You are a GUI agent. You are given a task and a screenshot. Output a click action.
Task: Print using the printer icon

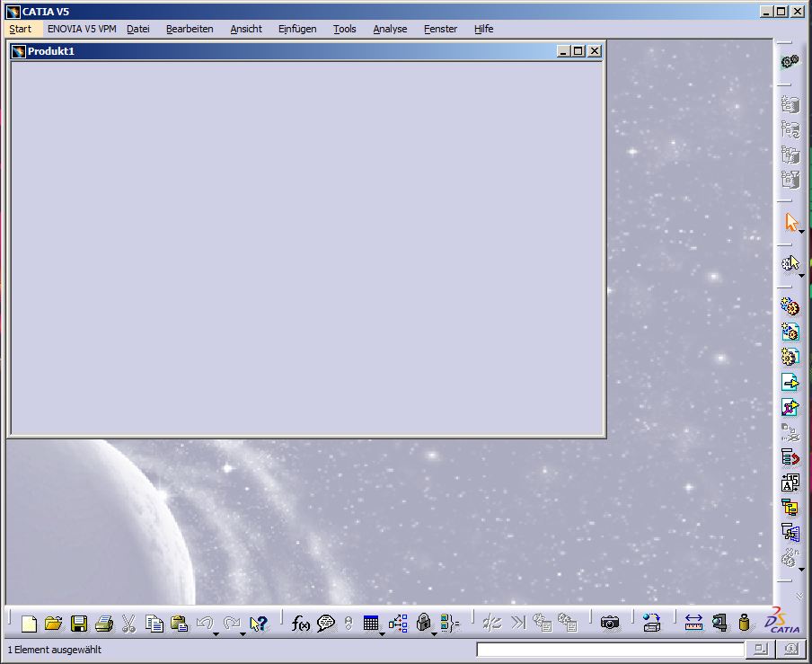(x=103, y=623)
